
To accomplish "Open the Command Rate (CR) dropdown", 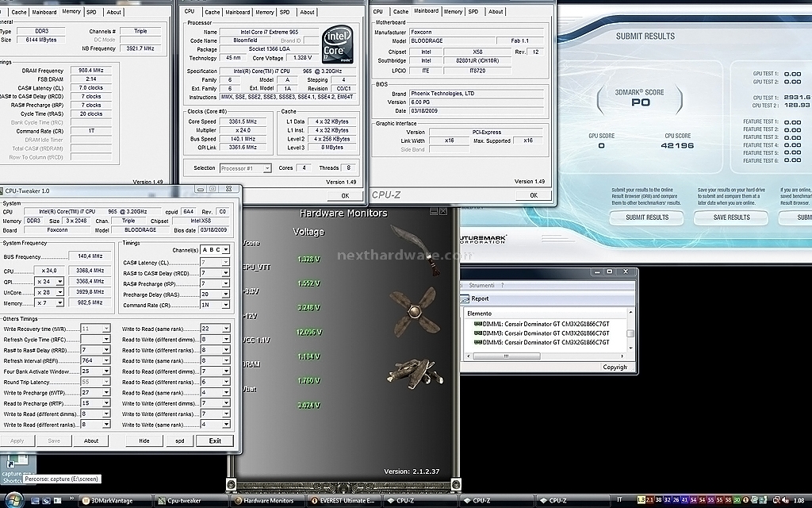I will click(226, 305).
